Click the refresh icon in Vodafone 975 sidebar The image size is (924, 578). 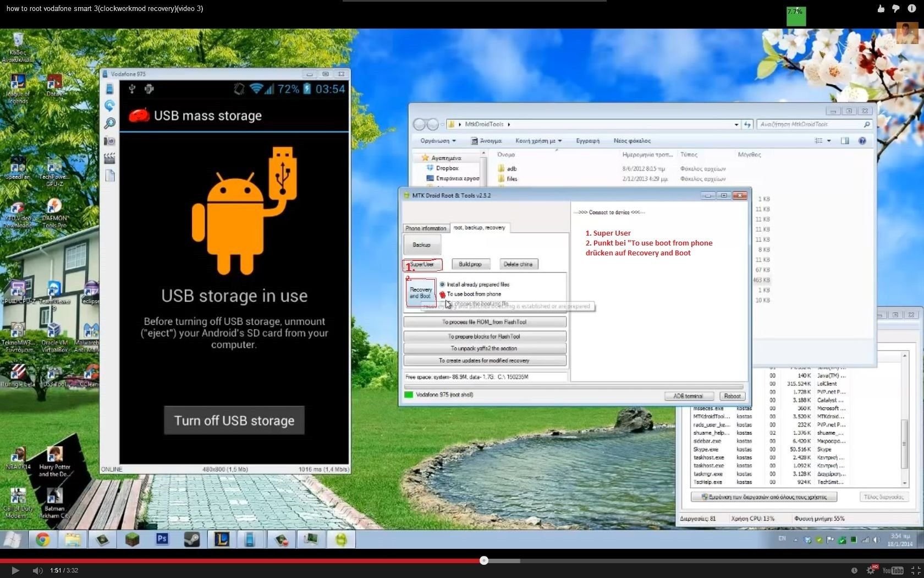click(109, 106)
